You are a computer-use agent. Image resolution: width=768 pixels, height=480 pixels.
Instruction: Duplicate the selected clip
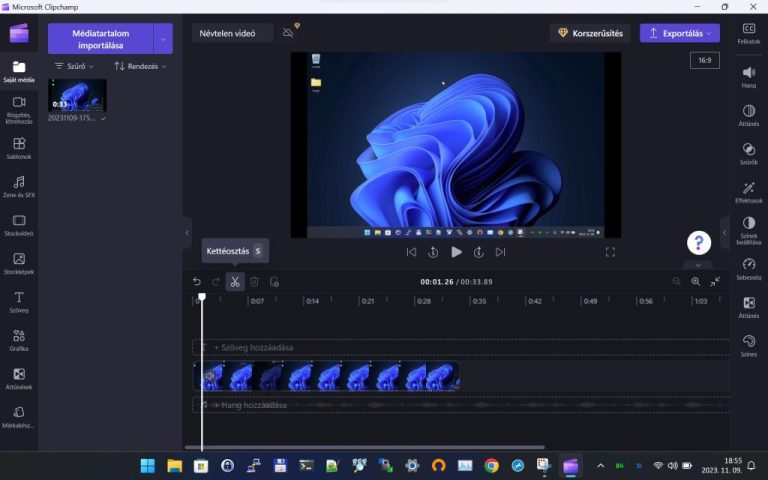(274, 282)
